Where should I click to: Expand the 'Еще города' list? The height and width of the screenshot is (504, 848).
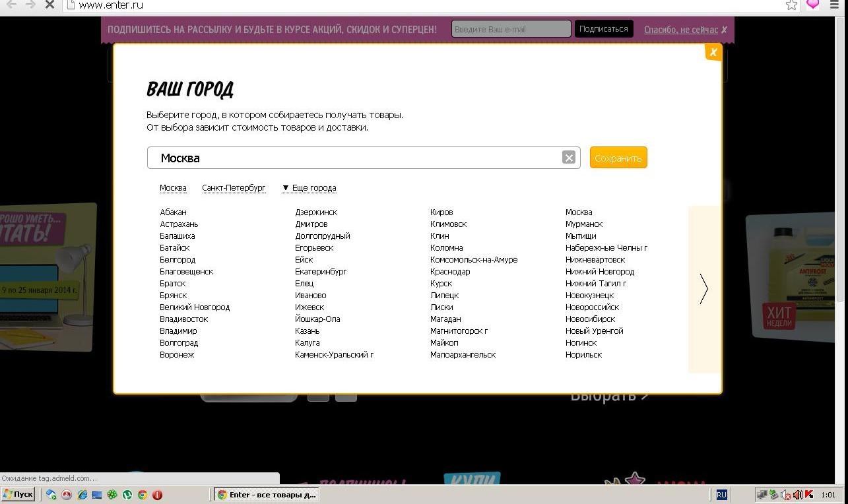[x=310, y=188]
